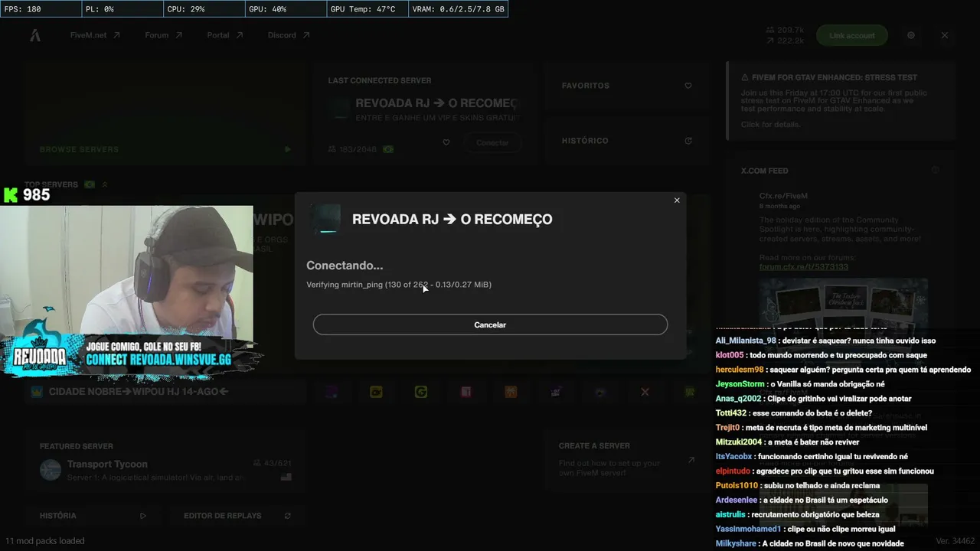The height and width of the screenshot is (551, 980).
Task: Click the history clock icon beside Histórico
Action: 688,141
